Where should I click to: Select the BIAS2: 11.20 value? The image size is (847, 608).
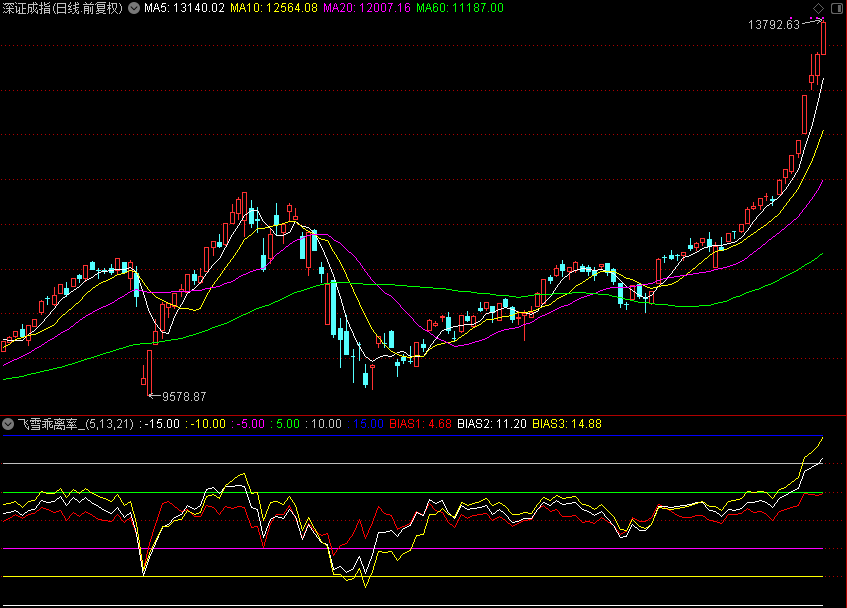pos(492,424)
